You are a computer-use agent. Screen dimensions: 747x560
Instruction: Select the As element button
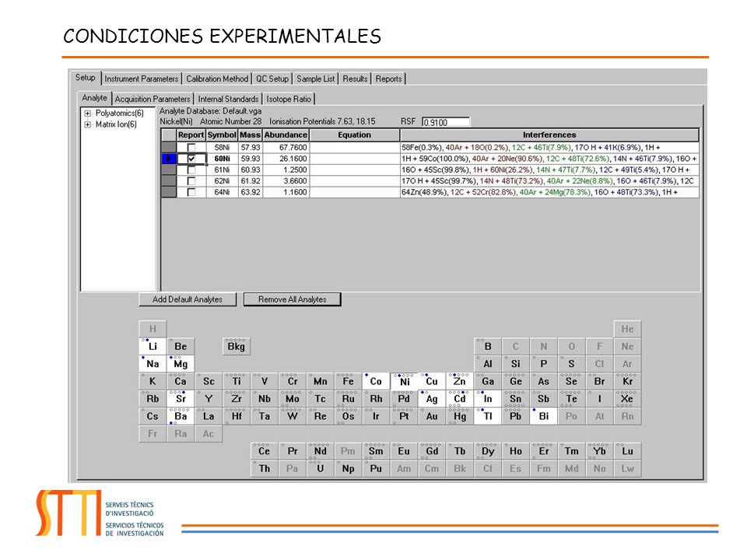544,381
